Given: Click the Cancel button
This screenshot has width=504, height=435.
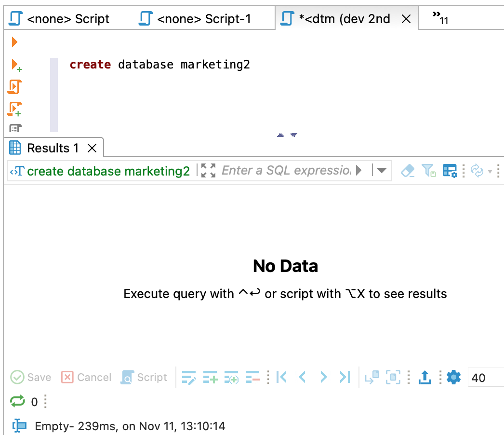Looking at the screenshot, I should [86, 377].
